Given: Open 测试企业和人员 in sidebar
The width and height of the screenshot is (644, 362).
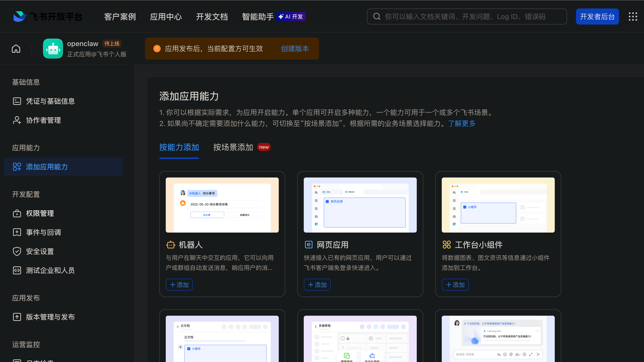Looking at the screenshot, I should 63,270.
